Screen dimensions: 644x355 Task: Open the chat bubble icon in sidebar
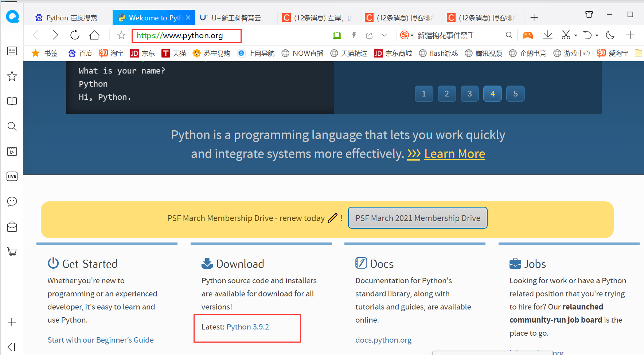(12, 201)
